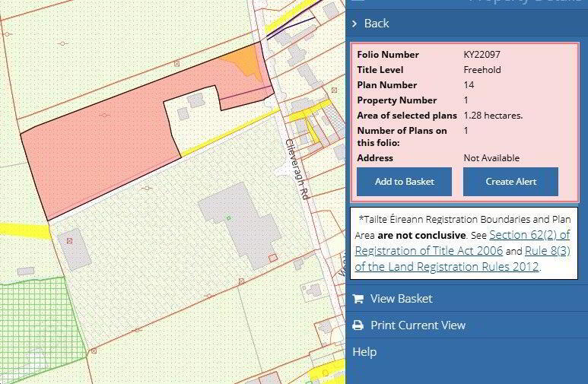Go back using the Back chevron arrow

(354, 24)
